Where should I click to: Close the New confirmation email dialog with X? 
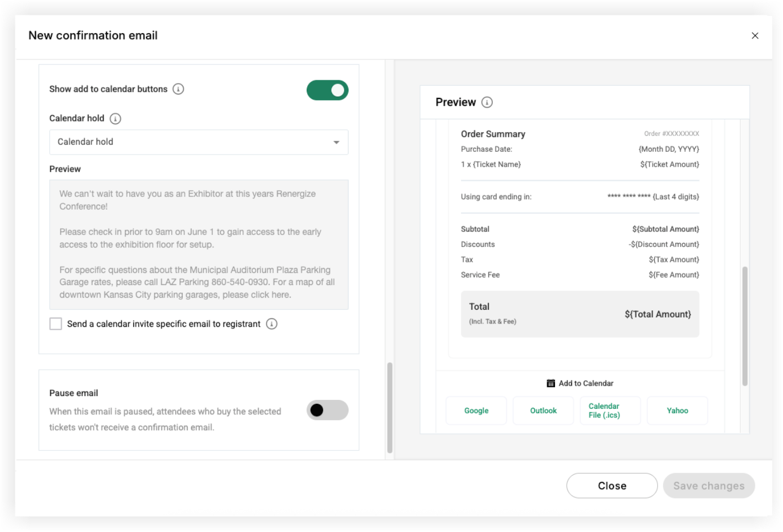(x=755, y=36)
